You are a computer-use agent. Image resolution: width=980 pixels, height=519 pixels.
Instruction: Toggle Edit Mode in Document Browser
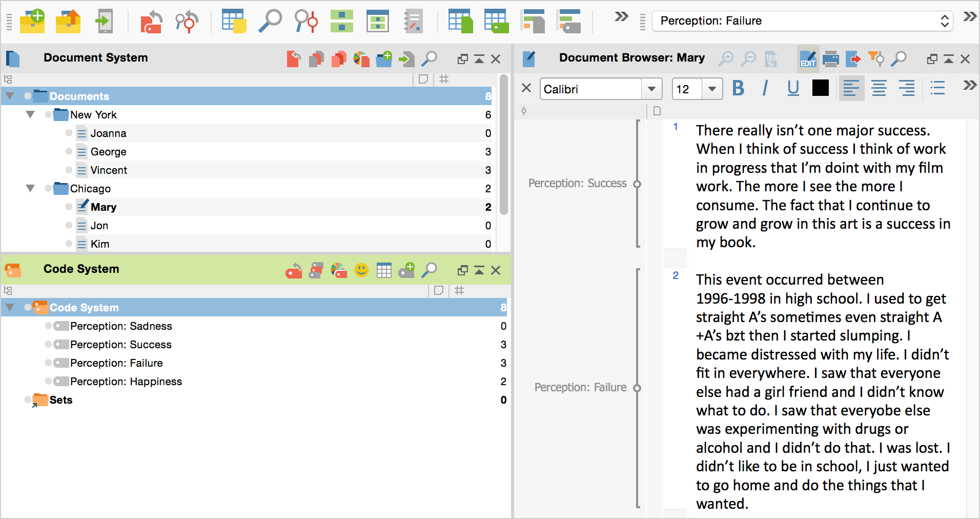click(808, 59)
